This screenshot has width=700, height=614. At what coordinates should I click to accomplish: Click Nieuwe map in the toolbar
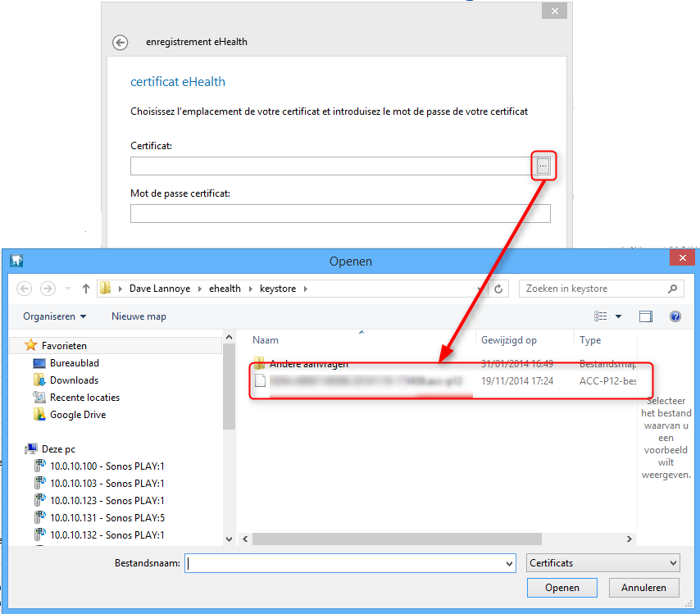point(139,316)
